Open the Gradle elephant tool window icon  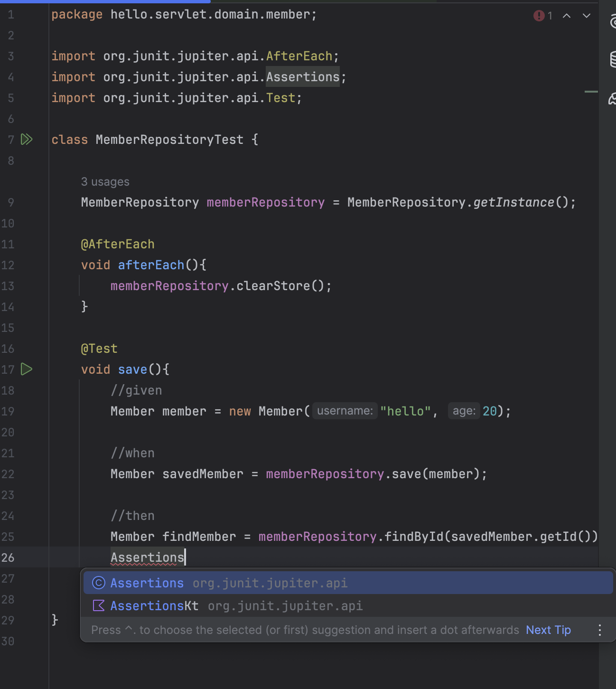(x=613, y=99)
